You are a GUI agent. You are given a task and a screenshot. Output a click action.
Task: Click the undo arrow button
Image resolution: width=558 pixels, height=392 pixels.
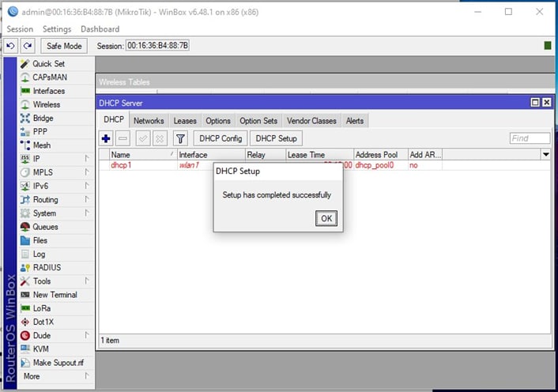click(x=11, y=46)
